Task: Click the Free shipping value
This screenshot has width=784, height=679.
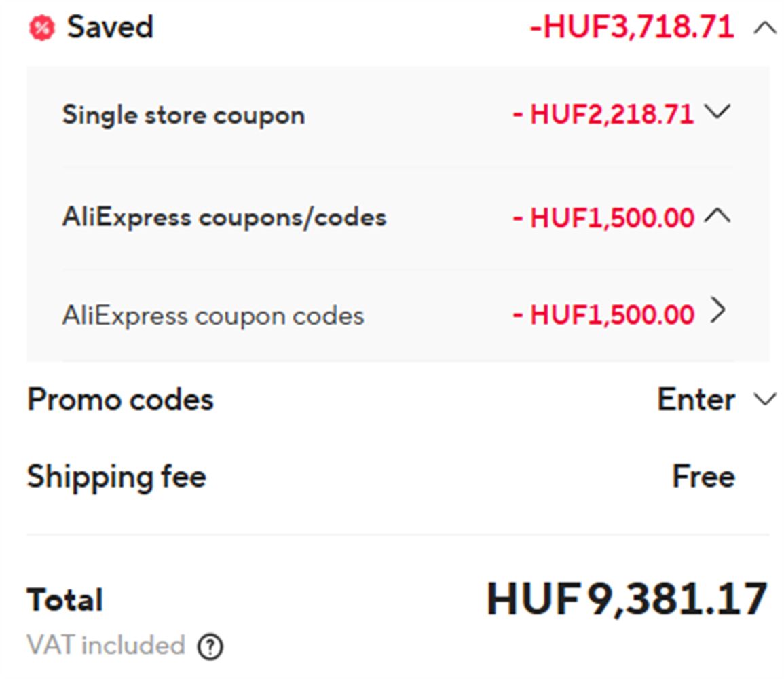Action: pyautogui.click(x=703, y=477)
